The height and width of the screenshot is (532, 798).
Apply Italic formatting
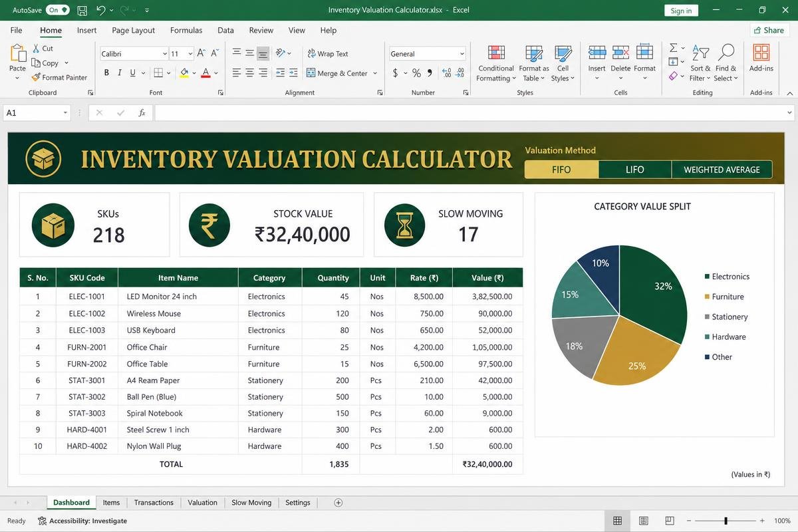pyautogui.click(x=120, y=73)
